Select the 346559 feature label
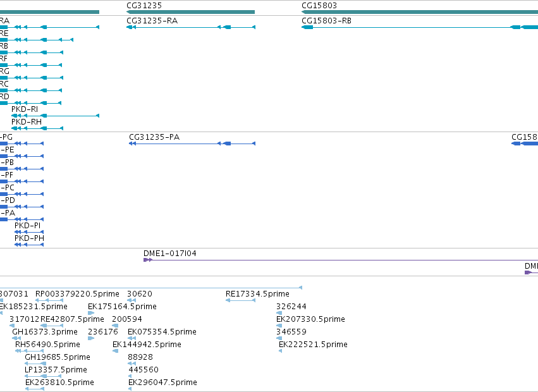This screenshot has height=392, width=538. click(291, 332)
